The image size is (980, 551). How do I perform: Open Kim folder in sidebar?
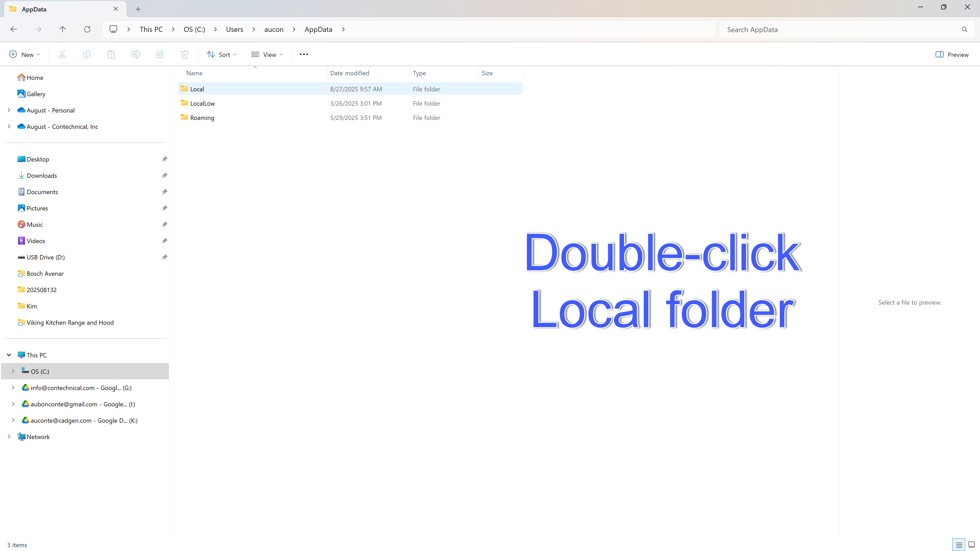27,306
